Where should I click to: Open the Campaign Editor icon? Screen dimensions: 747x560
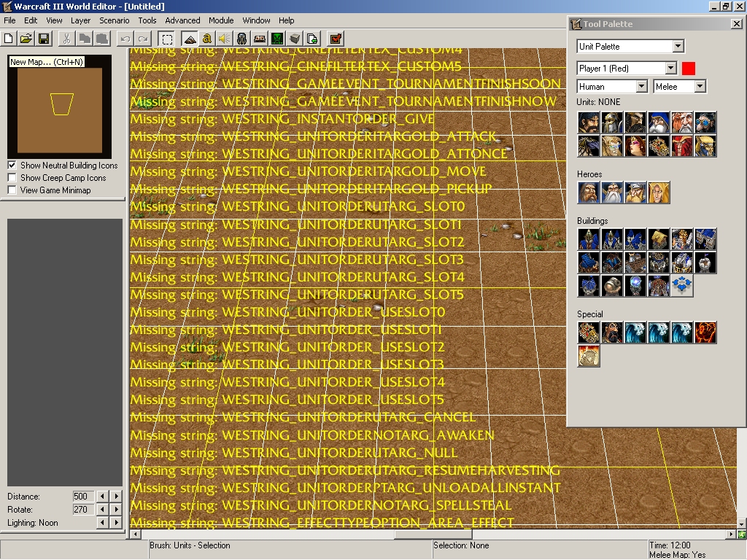pyautogui.click(x=260, y=39)
